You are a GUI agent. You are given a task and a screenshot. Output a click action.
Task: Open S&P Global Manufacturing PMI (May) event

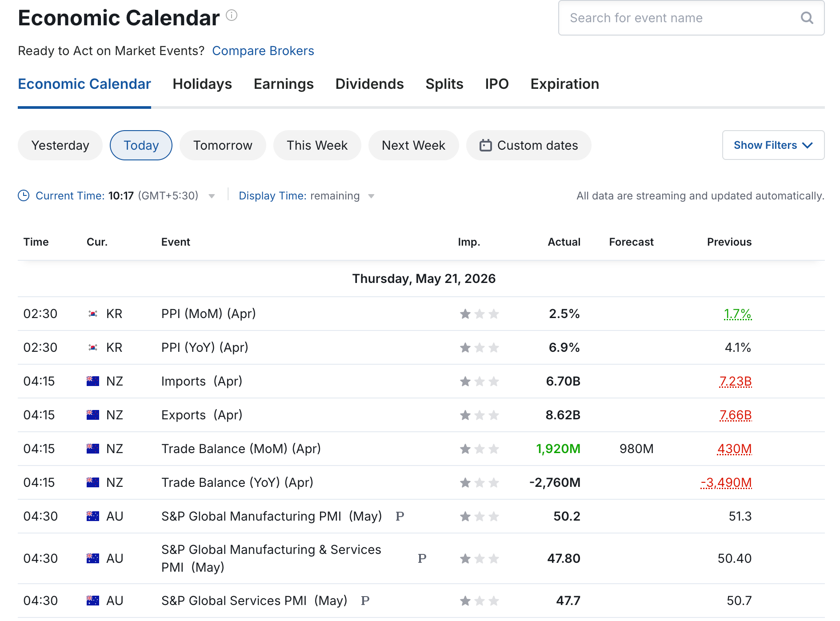(x=272, y=516)
